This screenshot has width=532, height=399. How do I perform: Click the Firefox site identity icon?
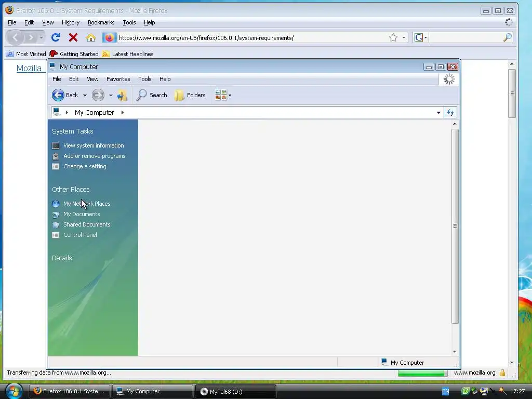tap(109, 37)
